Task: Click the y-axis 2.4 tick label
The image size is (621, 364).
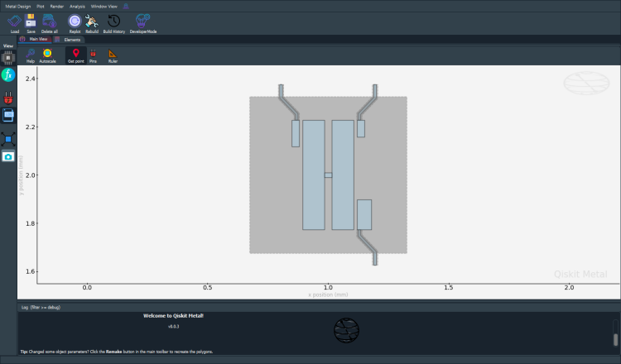Action: pos(31,79)
